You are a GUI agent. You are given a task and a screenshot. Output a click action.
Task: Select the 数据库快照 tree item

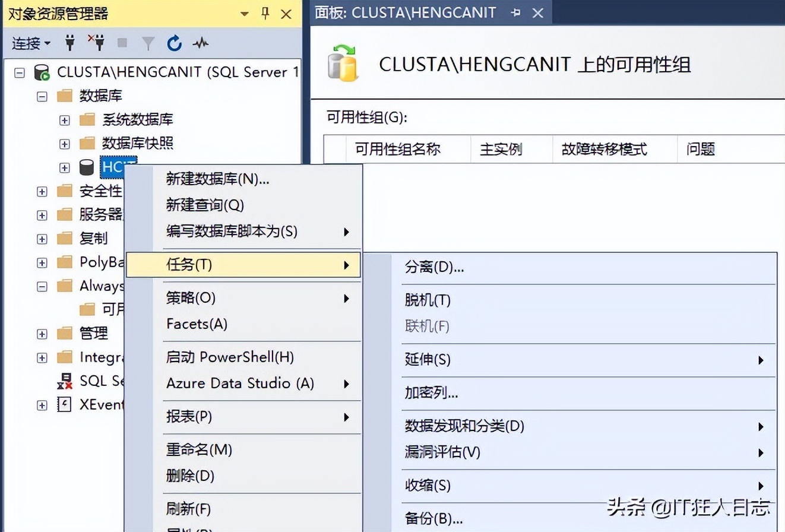pos(138,143)
